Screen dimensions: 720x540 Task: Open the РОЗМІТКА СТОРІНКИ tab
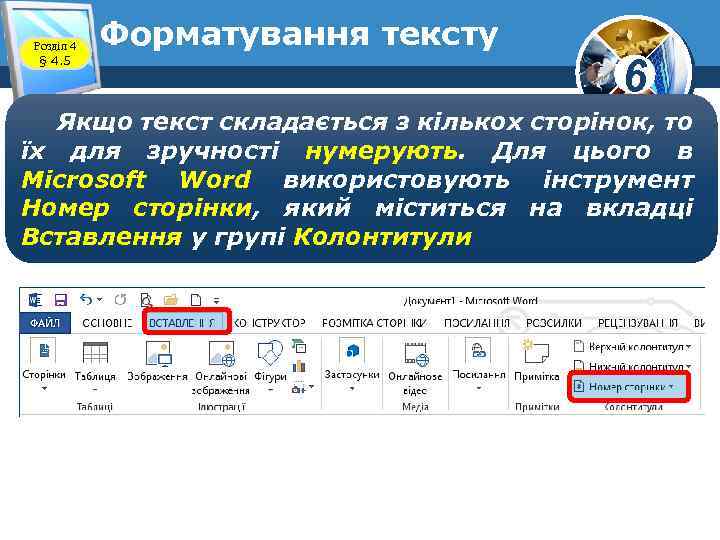tap(375, 323)
